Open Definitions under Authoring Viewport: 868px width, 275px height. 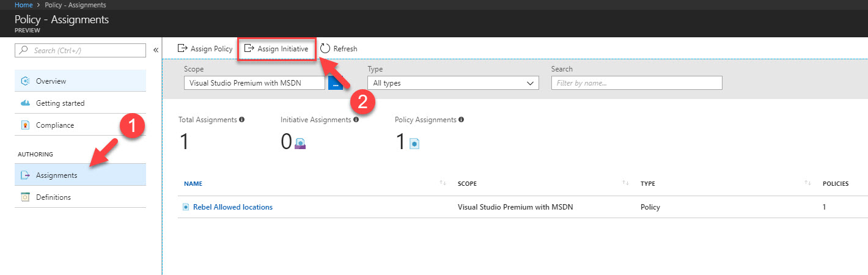(80, 197)
